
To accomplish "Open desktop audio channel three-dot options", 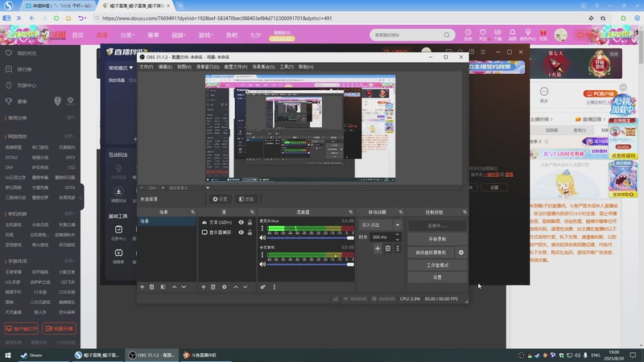I will pyautogui.click(x=262, y=255).
